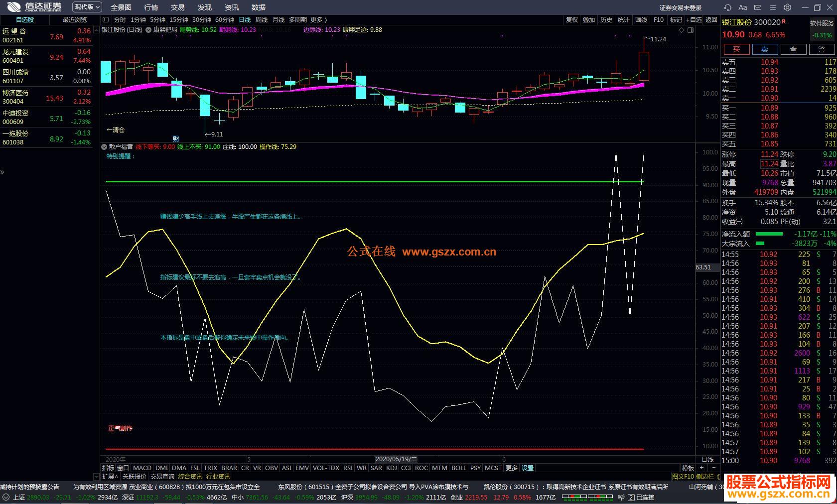Collapse the sidebar via 侧边栏 button
Viewport: 837px width, 504px height.
[x=708, y=477]
